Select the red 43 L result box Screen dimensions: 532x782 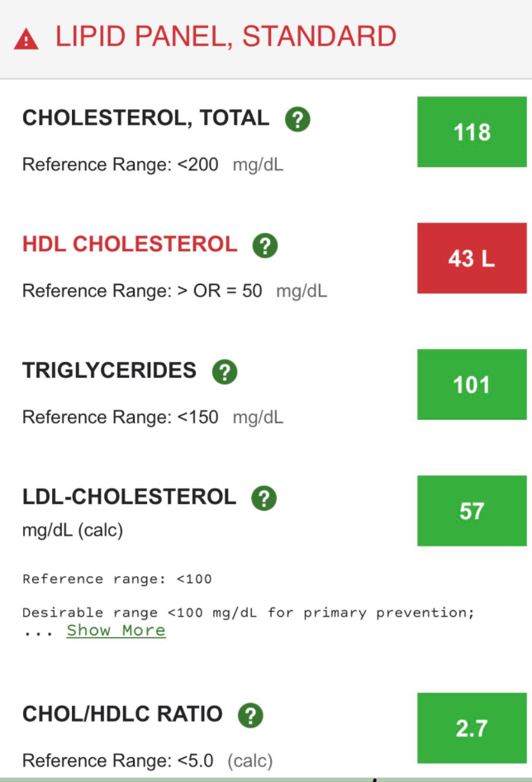pyautogui.click(x=472, y=258)
